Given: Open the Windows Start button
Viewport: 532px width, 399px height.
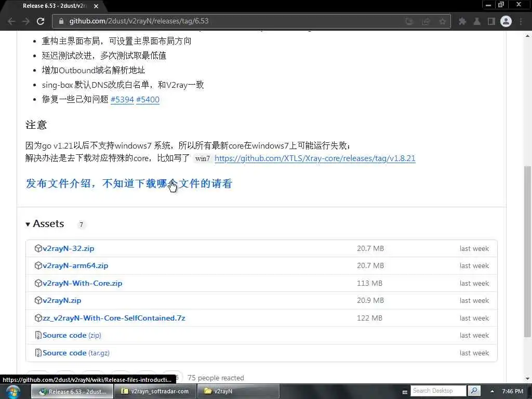Looking at the screenshot, I should pos(13,392).
